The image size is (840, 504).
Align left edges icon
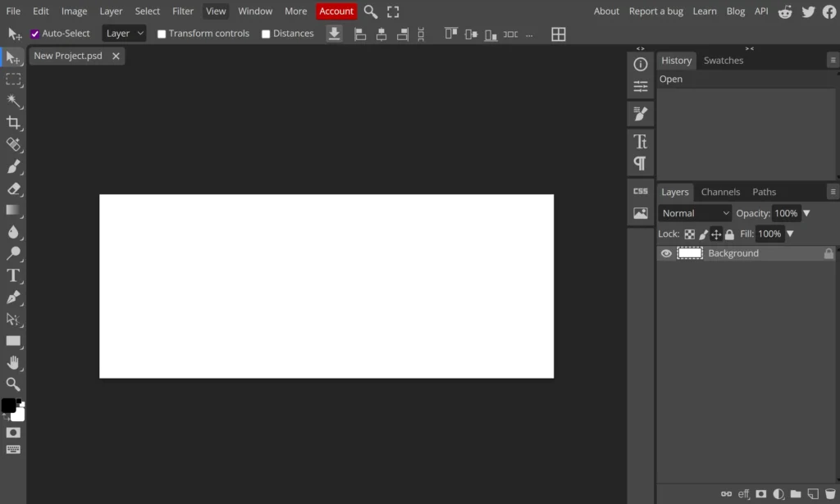[x=360, y=34]
